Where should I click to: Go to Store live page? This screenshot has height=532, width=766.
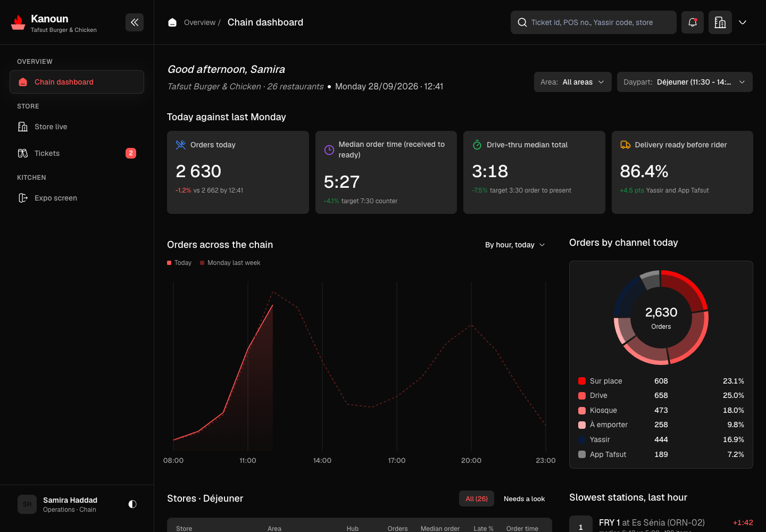[77, 127]
